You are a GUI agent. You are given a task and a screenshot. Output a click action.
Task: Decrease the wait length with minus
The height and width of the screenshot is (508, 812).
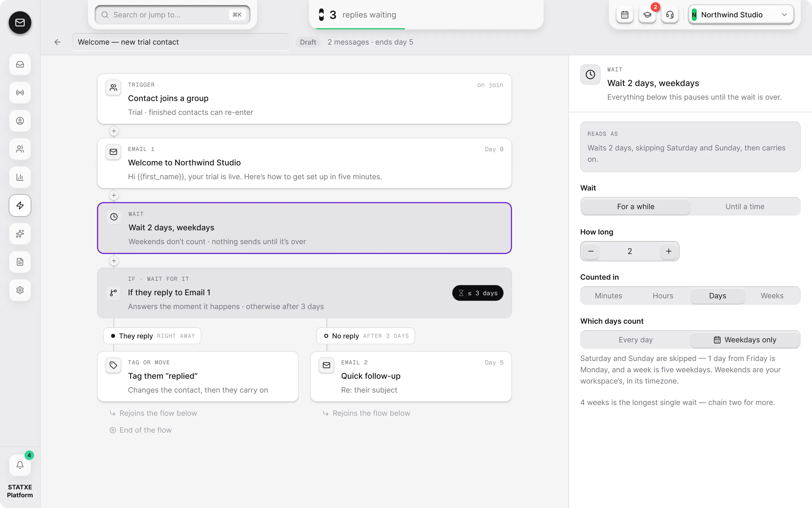point(591,251)
